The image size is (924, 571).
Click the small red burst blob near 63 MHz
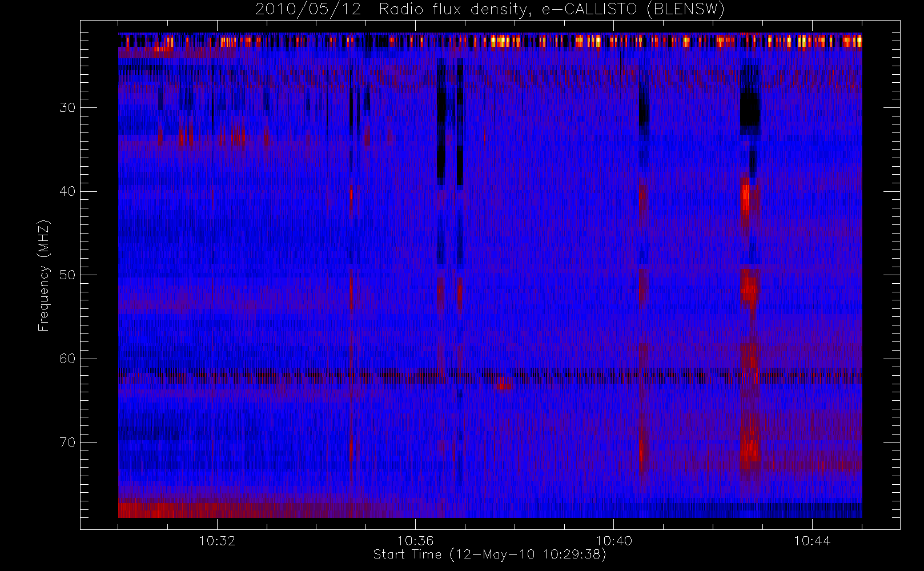(503, 385)
